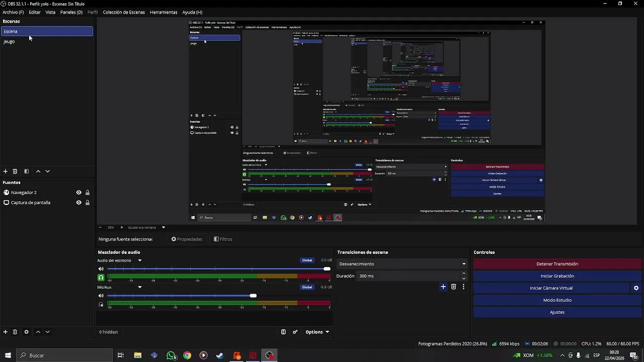The height and width of the screenshot is (362, 644).
Task: Open the Colección de Escenas menu
Action: (x=124, y=12)
